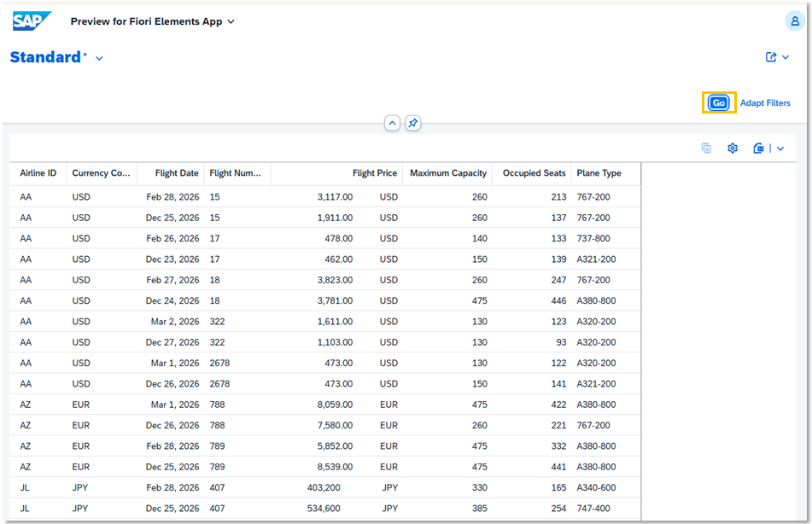Click flight price 3,823.00
The height and width of the screenshot is (524, 812).
click(x=335, y=280)
